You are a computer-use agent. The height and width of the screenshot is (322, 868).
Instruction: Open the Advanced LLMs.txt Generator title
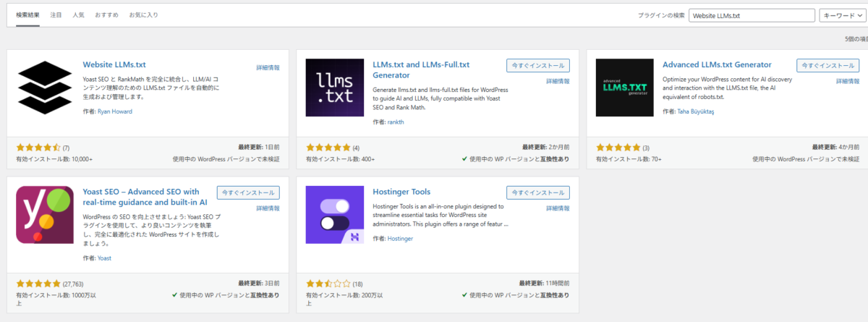tap(717, 64)
